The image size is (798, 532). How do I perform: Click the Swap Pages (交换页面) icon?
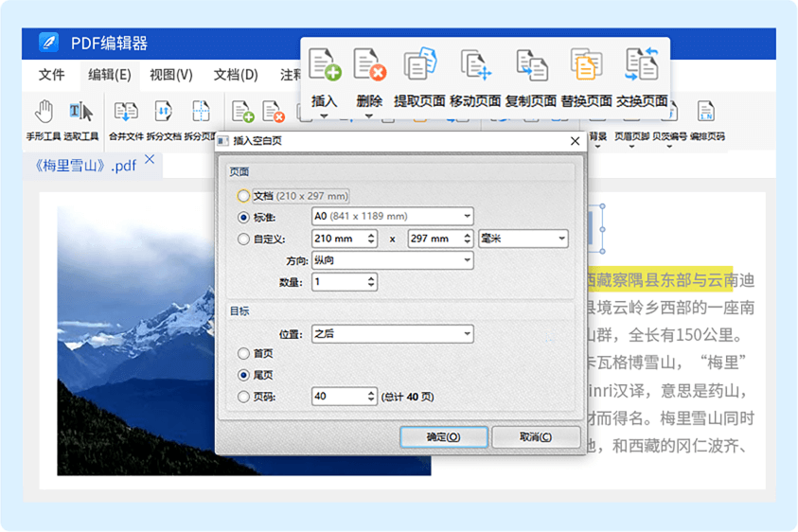pyautogui.click(x=642, y=65)
